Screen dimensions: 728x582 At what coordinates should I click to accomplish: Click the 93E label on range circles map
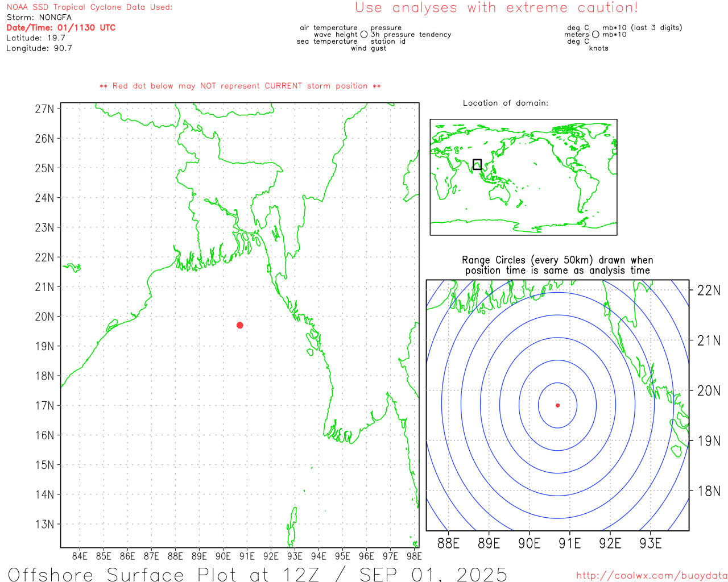pos(651,543)
